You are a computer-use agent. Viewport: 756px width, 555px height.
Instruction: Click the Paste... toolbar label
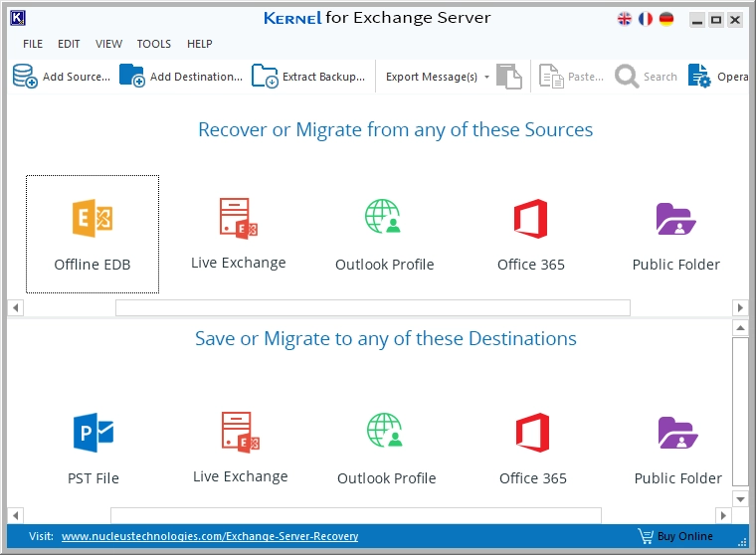coord(586,77)
